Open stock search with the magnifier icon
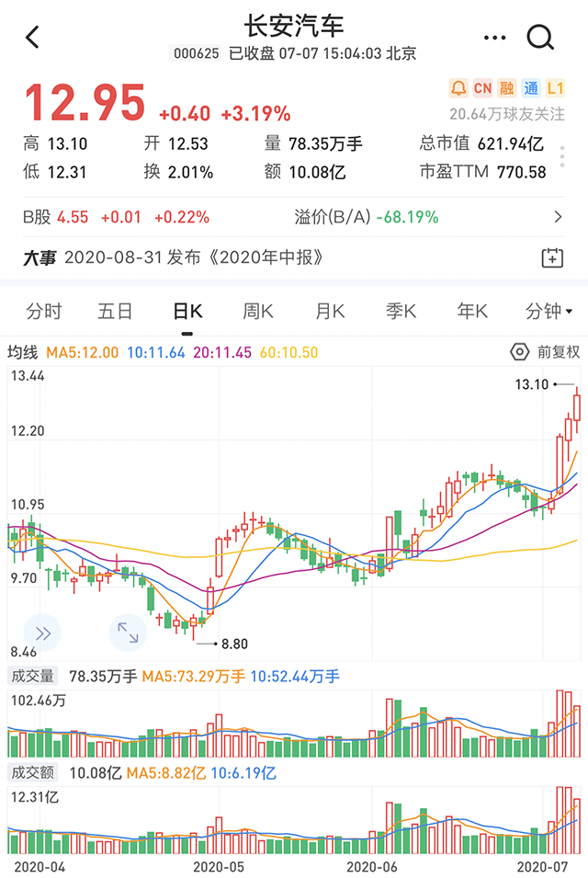The height and width of the screenshot is (878, 588). (540, 37)
